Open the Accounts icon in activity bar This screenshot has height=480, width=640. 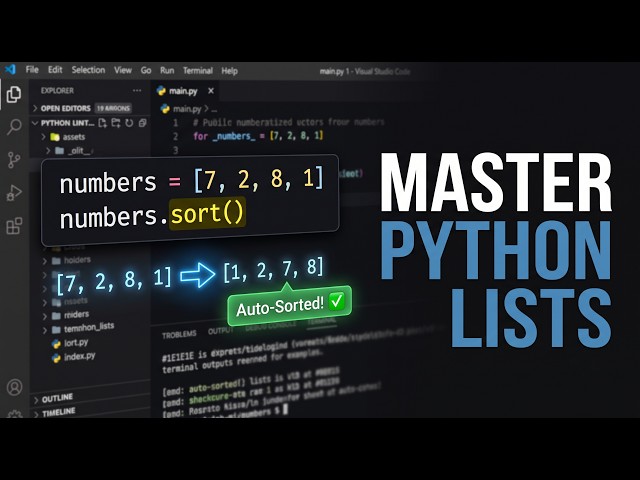click(x=15, y=387)
